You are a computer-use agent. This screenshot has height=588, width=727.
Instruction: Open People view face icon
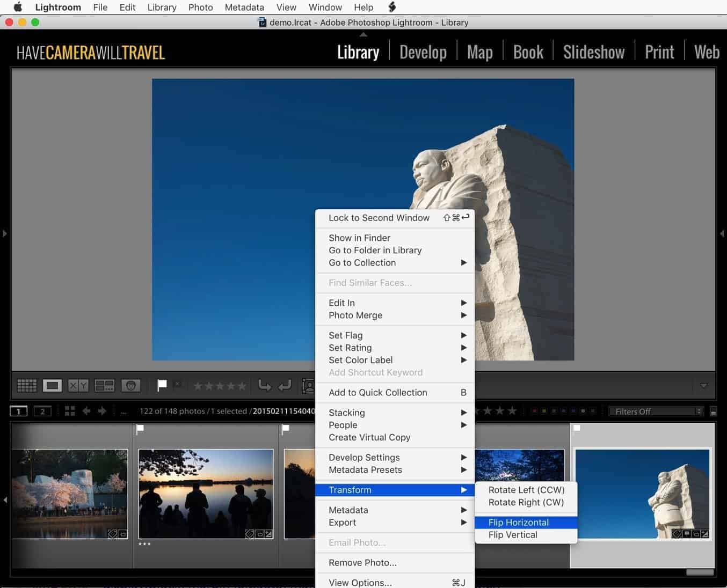130,385
